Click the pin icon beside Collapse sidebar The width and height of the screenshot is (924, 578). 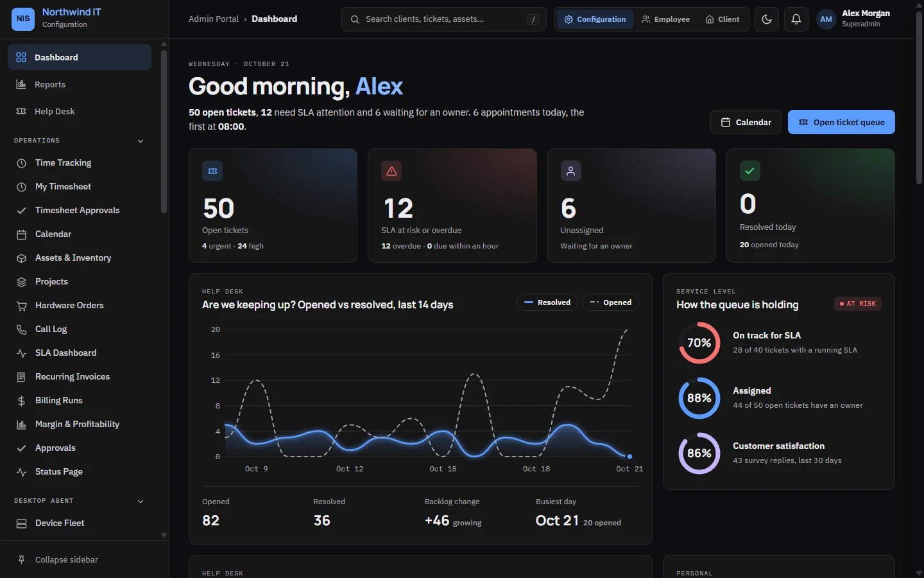[21, 559]
